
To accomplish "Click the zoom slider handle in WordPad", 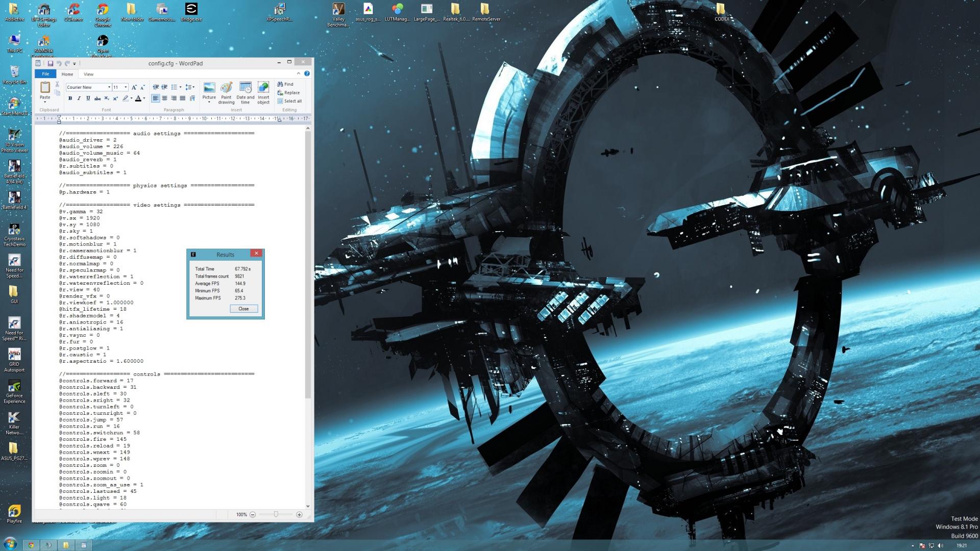I will tap(276, 515).
